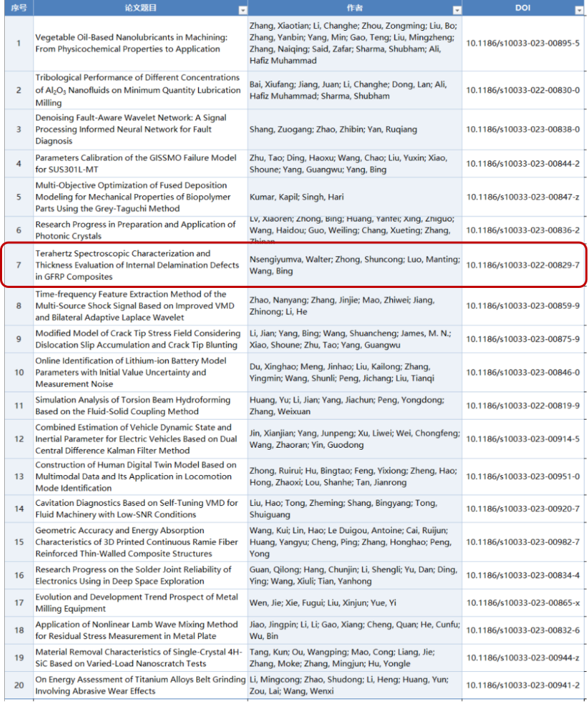Open the DOI column filter dropdown
The width and height of the screenshot is (588, 702).
[x=582, y=10]
